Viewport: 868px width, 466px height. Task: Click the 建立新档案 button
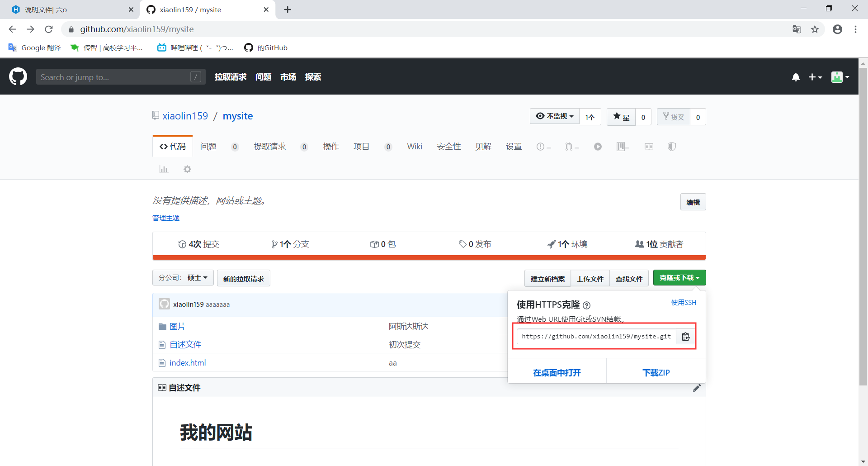click(x=548, y=279)
